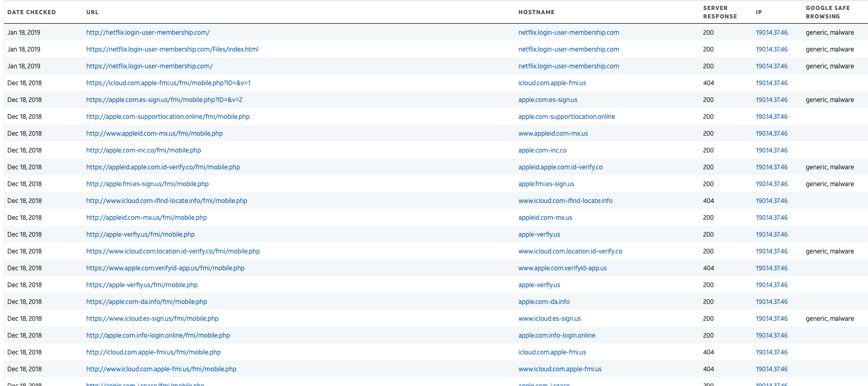The height and width of the screenshot is (386, 868).
Task: Open URL ending mobile.php?ID=&v=2
Action: [164, 100]
